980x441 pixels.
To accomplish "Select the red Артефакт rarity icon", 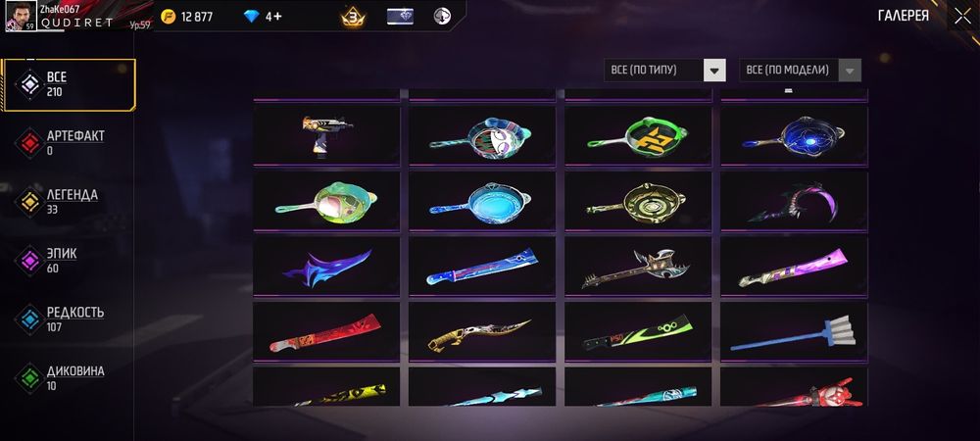I will click(x=29, y=143).
